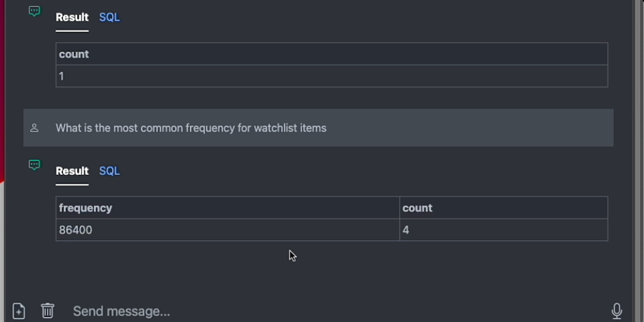Open the SQL tab for the topmost count result

click(x=109, y=17)
